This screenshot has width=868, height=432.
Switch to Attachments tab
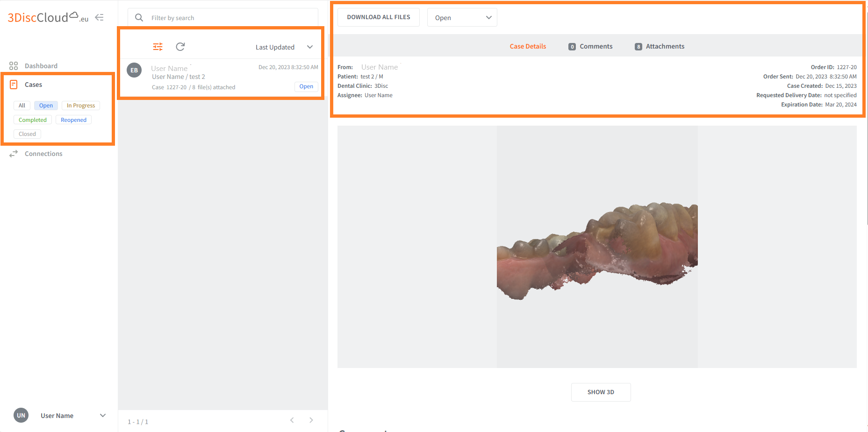(660, 46)
